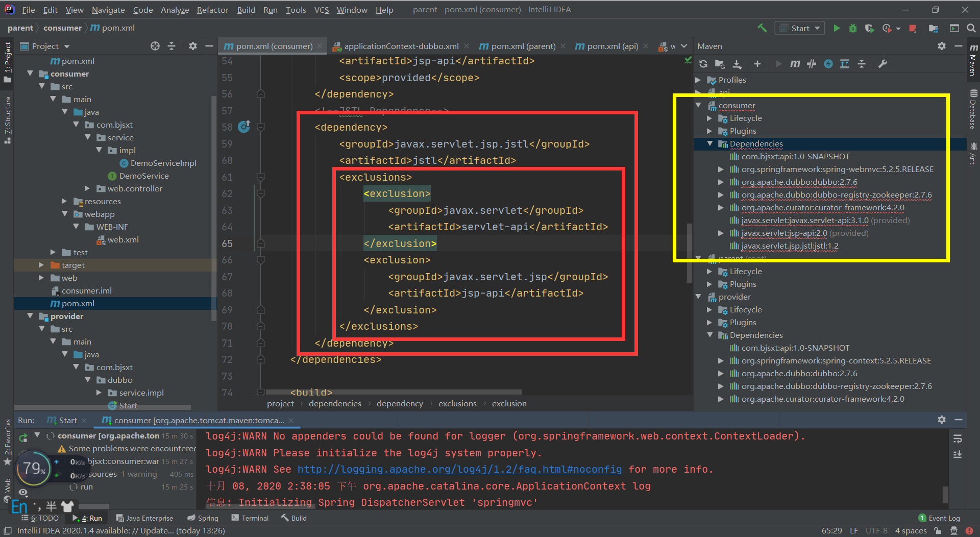Toggle eye view options in Run panel

click(23, 493)
